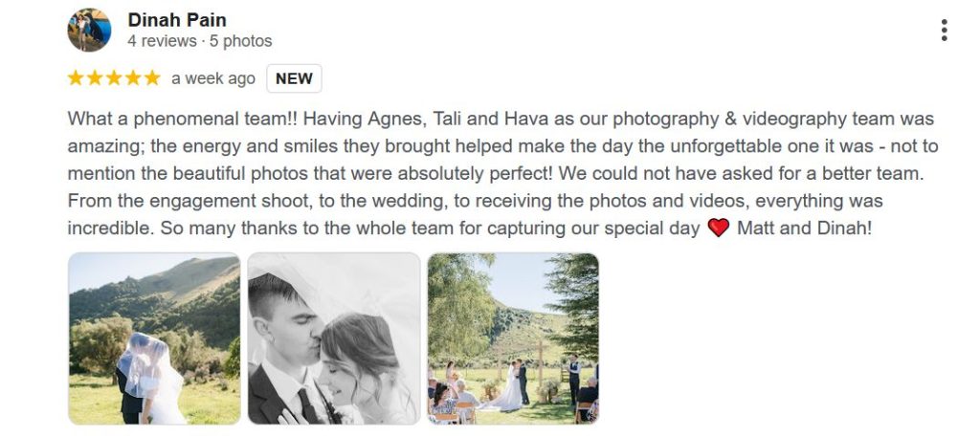Image resolution: width=980 pixels, height=436 pixels.
Task: Open the veiled couple on hillside photo
Action: coord(154,338)
